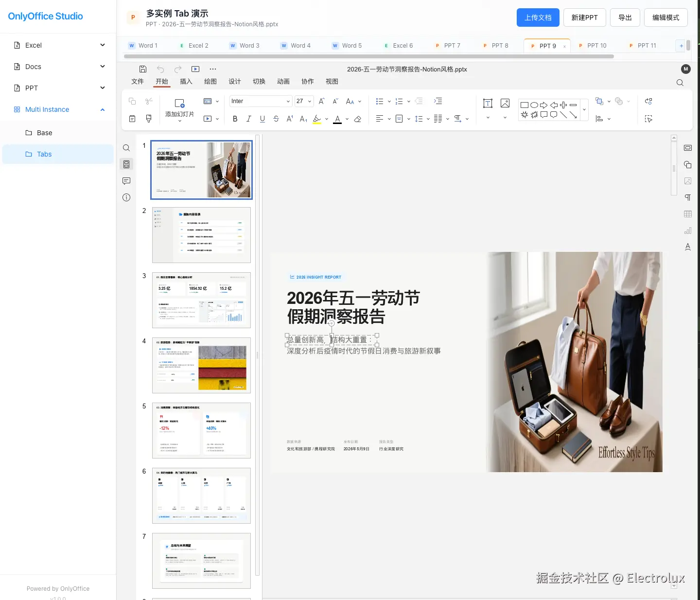Screen dimensions: 700x600
Task: Open the comments panel in left sidebar
Action: click(x=126, y=181)
